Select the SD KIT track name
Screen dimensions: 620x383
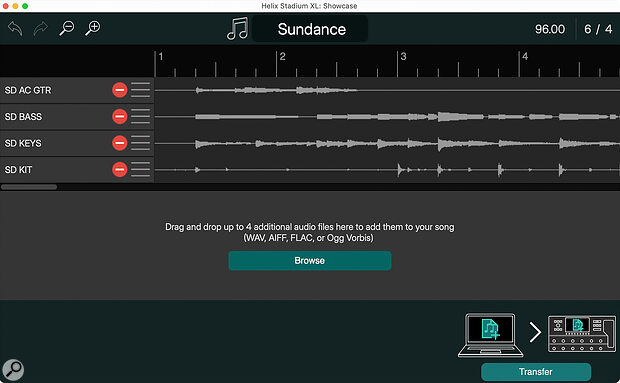coord(18,170)
